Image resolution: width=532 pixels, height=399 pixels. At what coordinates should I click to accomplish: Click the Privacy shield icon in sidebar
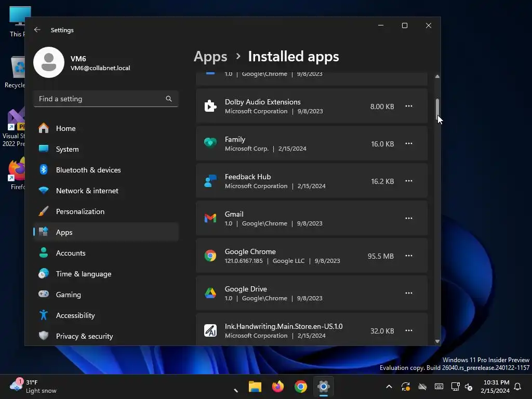coord(44,336)
